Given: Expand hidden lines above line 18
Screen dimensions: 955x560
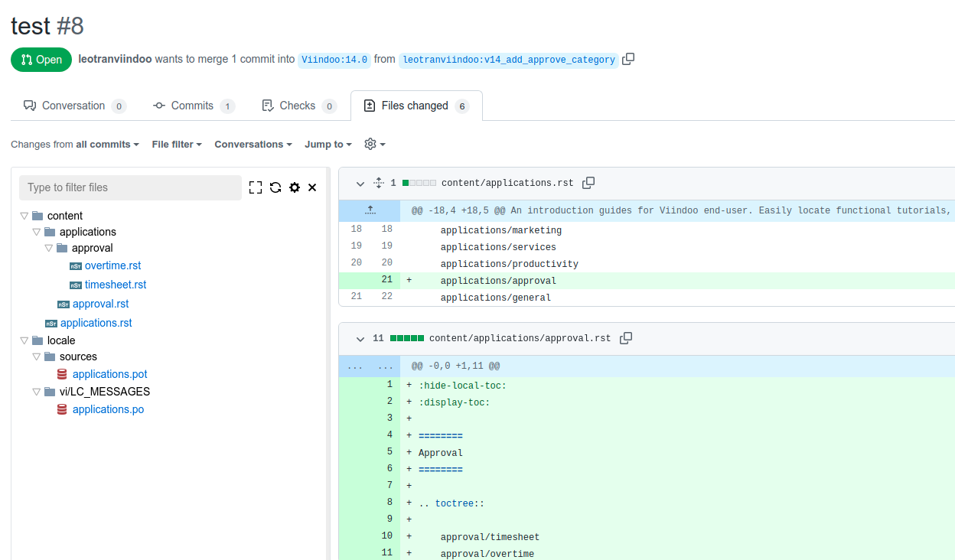Looking at the screenshot, I should pos(370,210).
